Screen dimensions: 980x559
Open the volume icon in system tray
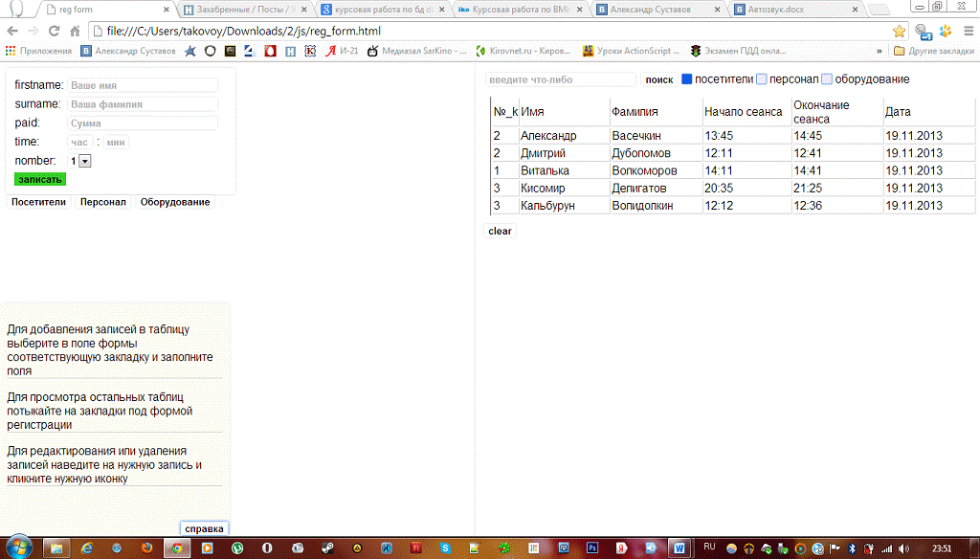pos(903,548)
